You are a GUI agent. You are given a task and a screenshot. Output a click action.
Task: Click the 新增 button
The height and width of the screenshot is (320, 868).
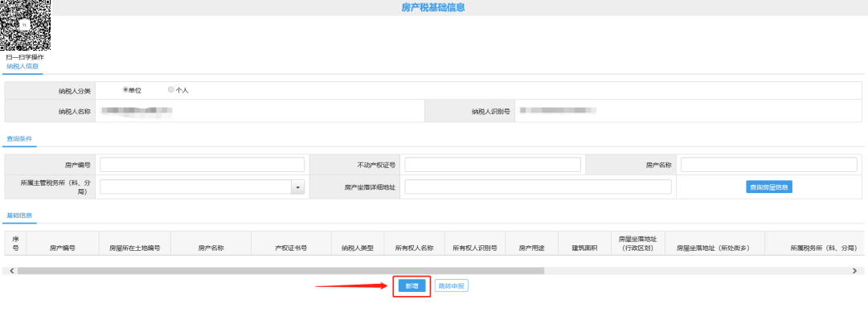coord(411,286)
